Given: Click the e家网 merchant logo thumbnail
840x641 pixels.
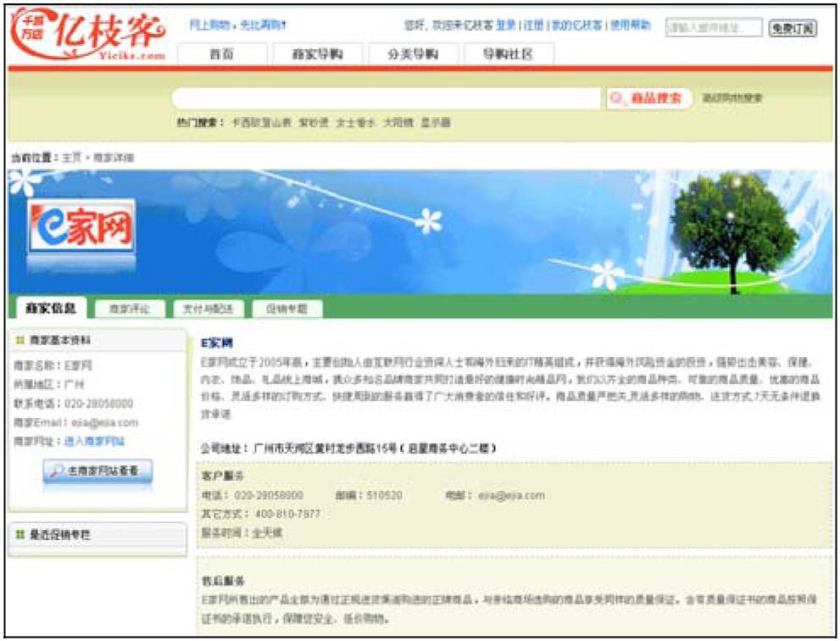Looking at the screenshot, I should click(x=81, y=226).
